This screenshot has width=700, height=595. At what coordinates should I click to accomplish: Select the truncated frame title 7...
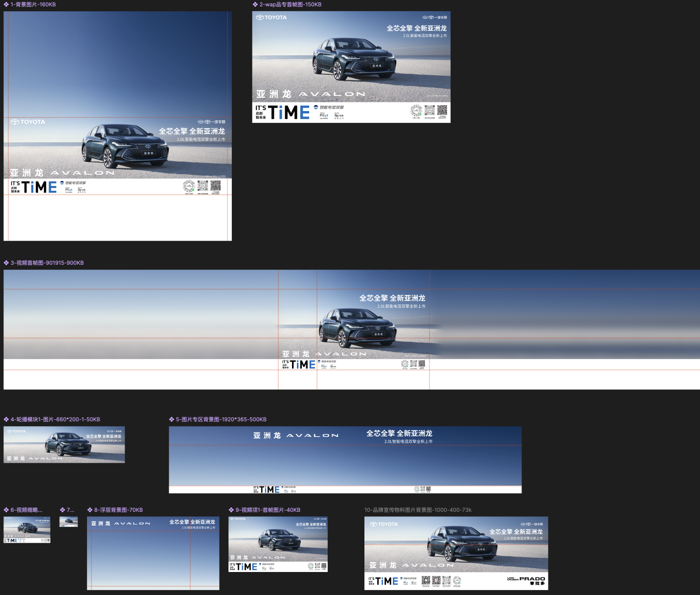click(70, 510)
